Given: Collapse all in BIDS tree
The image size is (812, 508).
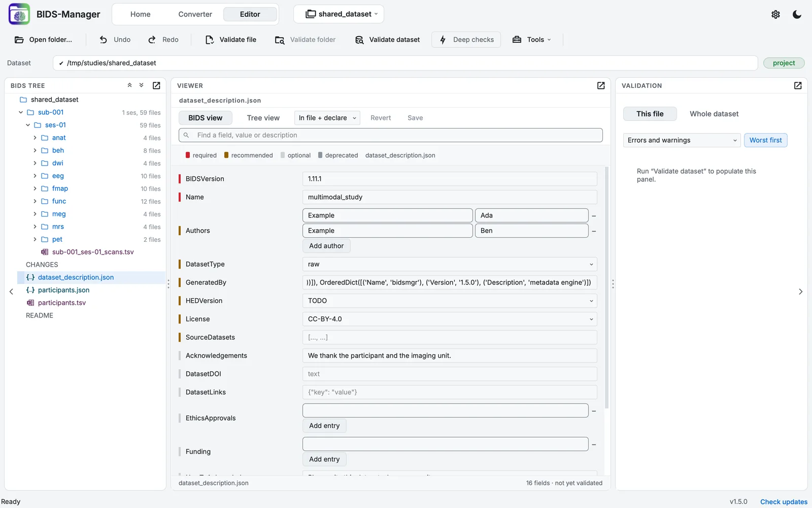Looking at the screenshot, I should 129,85.
